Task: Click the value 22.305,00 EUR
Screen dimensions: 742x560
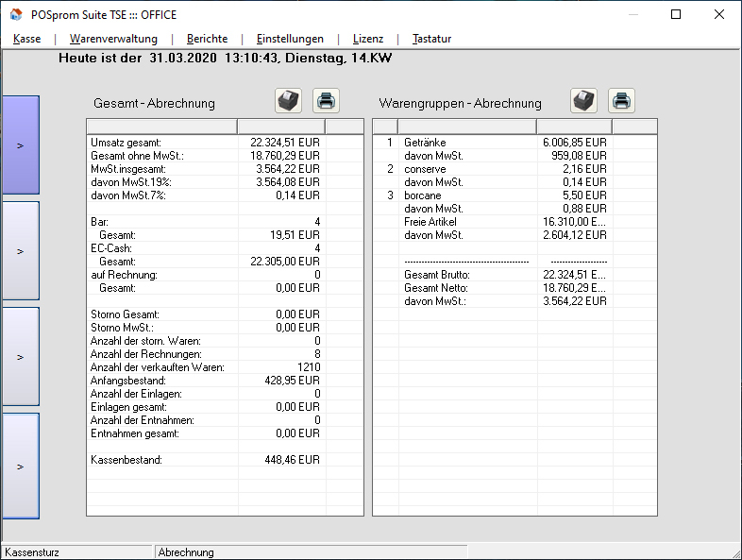Action: click(285, 262)
